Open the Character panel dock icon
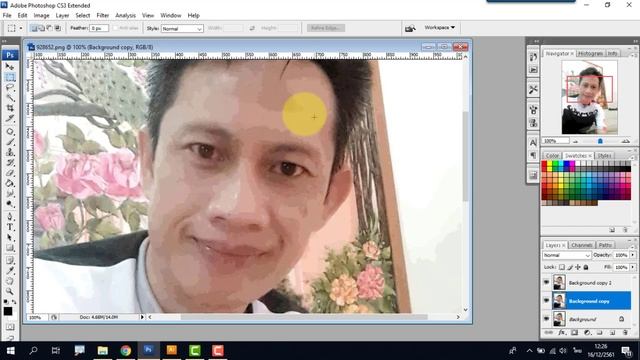 533,142
